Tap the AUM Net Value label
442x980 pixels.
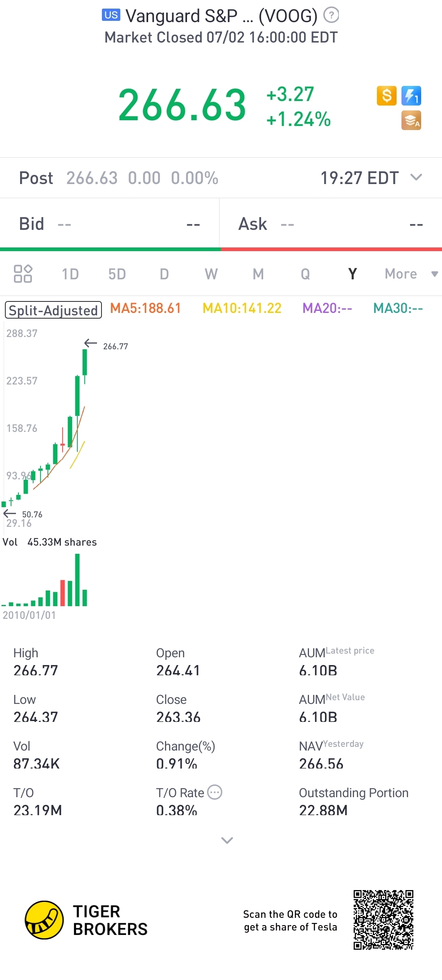[x=332, y=699]
